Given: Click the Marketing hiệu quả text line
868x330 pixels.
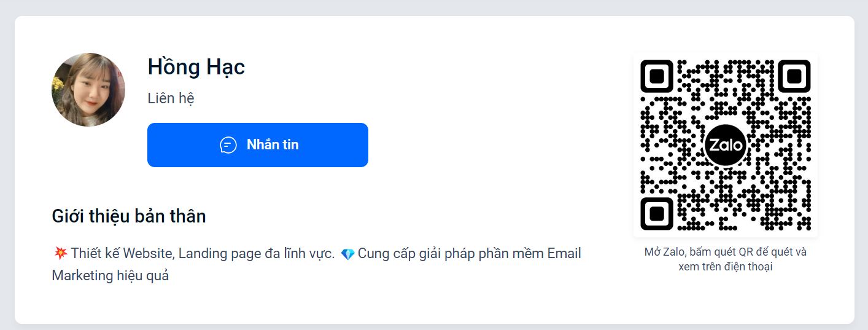Looking at the screenshot, I should click(x=110, y=275).
